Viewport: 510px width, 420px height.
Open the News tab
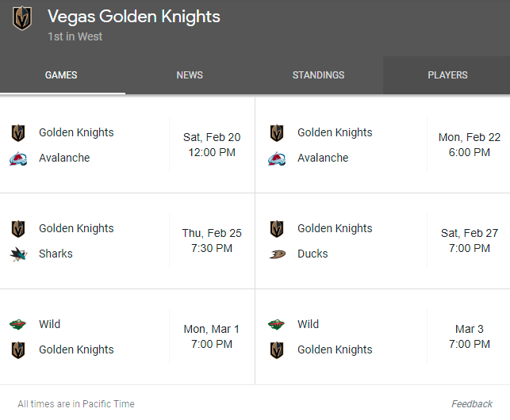tap(190, 75)
